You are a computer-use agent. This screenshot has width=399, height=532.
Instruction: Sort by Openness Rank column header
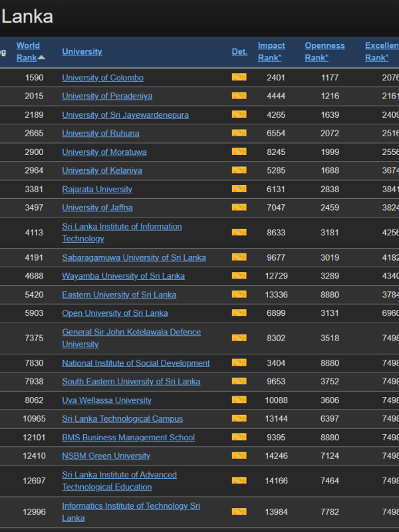[x=325, y=51]
